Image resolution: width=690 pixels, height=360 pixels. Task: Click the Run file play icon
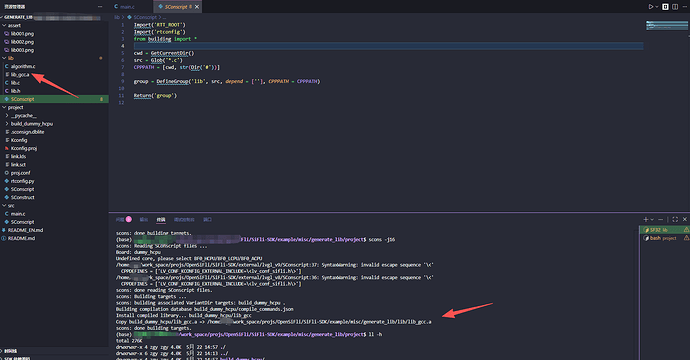(650, 7)
